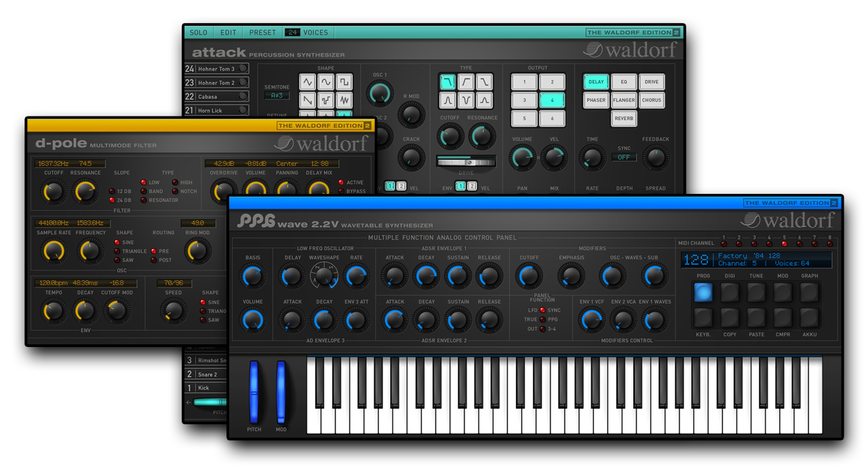Screen dimensions: 868x467
Task: Open the SEMITONE A#3 value field in Attack
Action: click(x=277, y=96)
